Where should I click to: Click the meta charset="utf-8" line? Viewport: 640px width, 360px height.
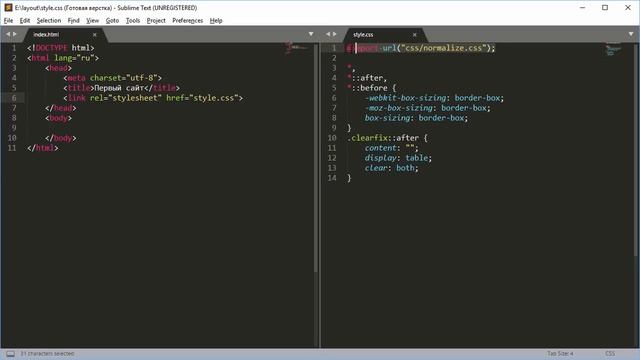(113, 78)
